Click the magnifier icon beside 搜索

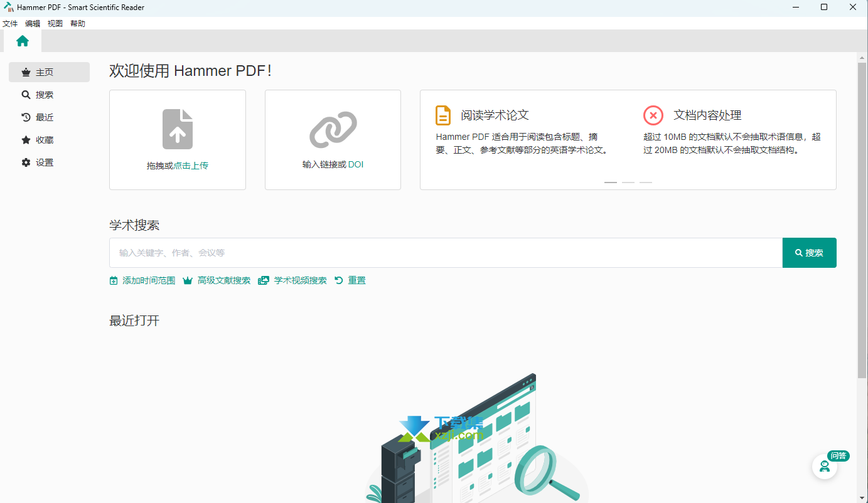(x=26, y=95)
